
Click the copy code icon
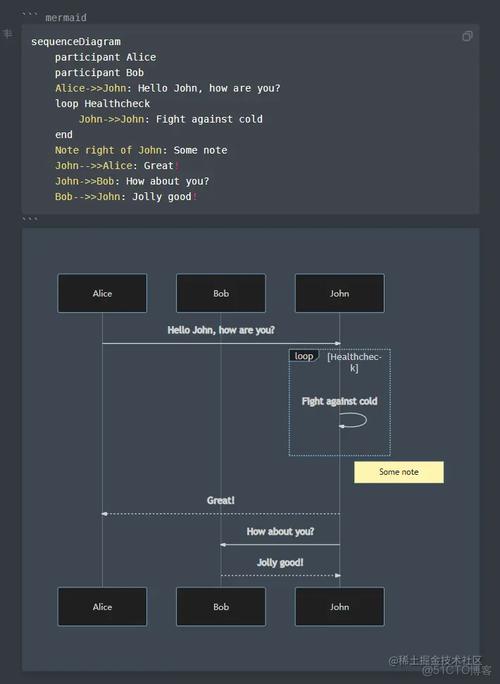467,36
